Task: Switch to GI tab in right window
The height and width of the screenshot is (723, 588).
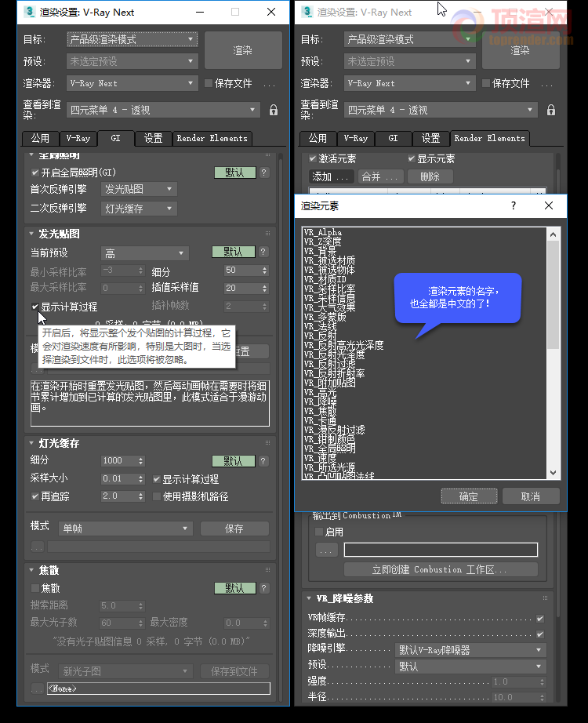Action: pyautogui.click(x=393, y=138)
